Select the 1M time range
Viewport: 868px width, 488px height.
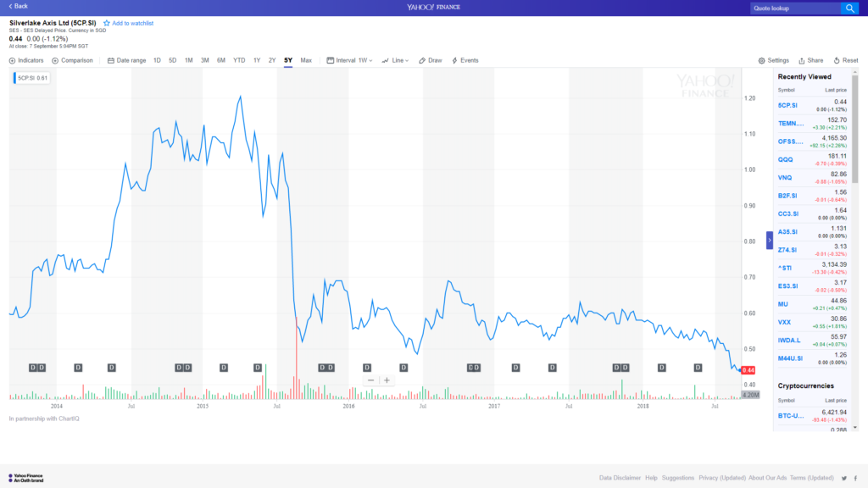[189, 60]
